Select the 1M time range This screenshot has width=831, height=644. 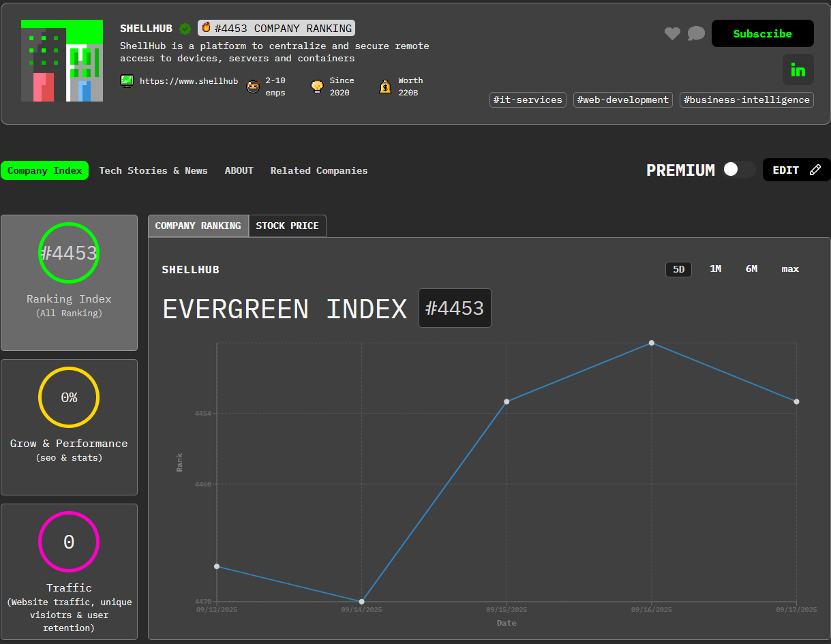coord(716,269)
